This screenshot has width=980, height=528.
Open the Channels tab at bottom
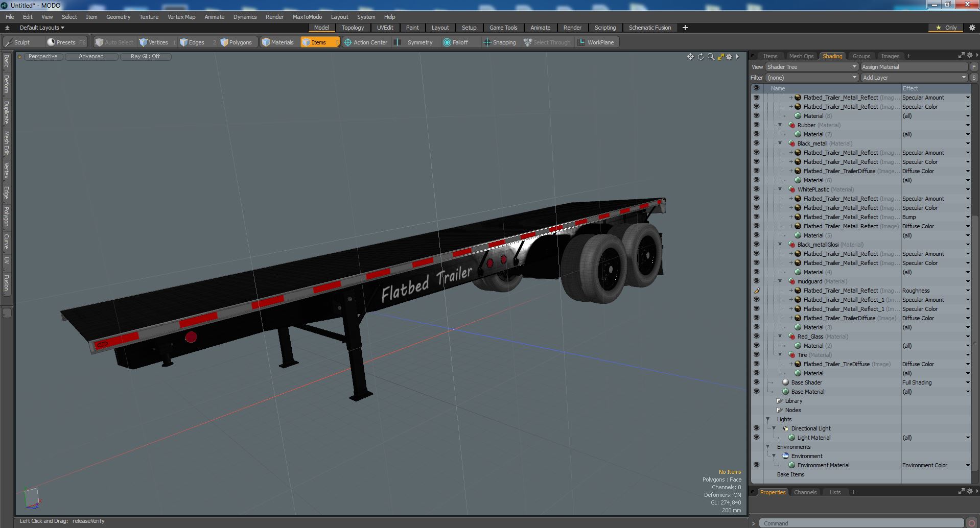coord(805,492)
